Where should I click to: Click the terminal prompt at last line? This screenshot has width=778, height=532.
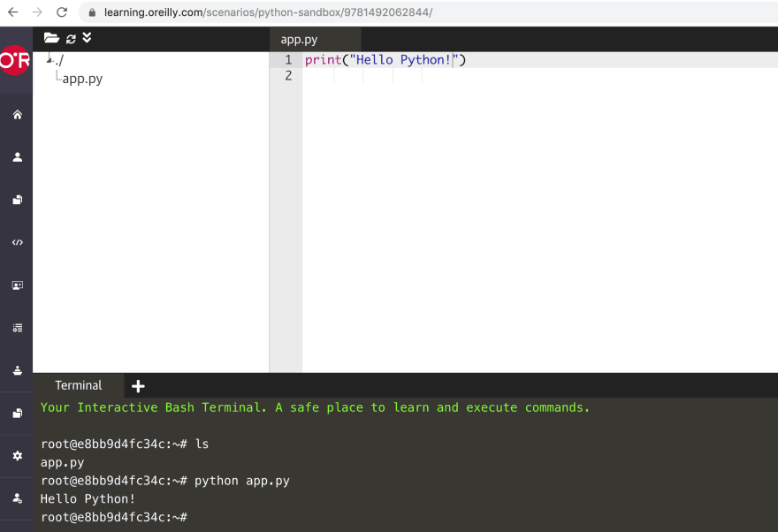114,517
